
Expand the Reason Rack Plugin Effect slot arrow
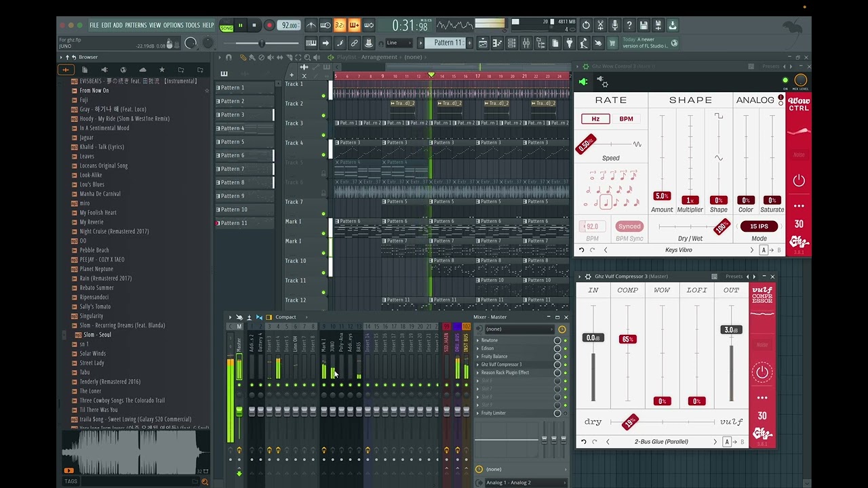[x=478, y=373]
